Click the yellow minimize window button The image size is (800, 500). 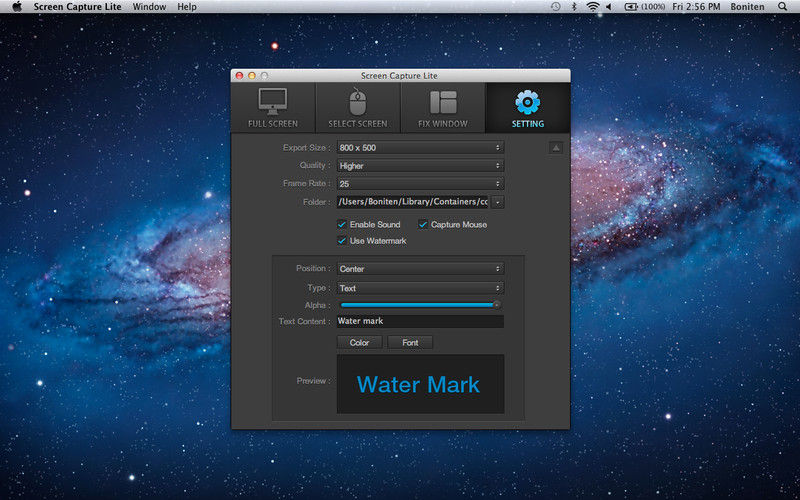tap(252, 76)
